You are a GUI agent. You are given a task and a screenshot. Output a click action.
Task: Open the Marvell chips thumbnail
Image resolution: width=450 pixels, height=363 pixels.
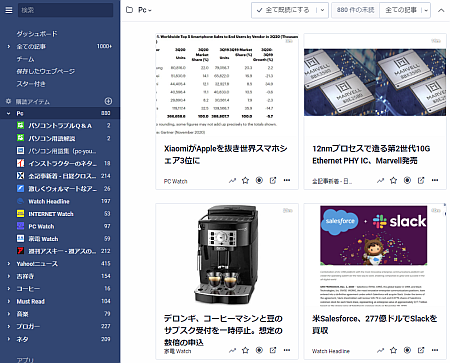(x=375, y=82)
